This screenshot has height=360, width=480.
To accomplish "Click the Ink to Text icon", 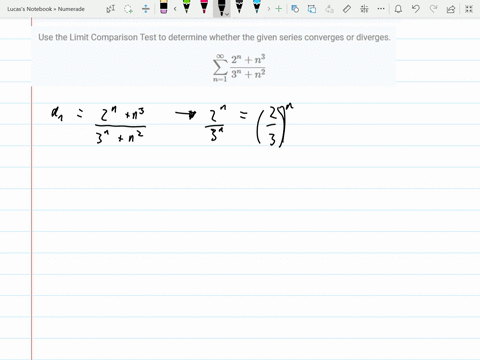I will click(x=329, y=9).
